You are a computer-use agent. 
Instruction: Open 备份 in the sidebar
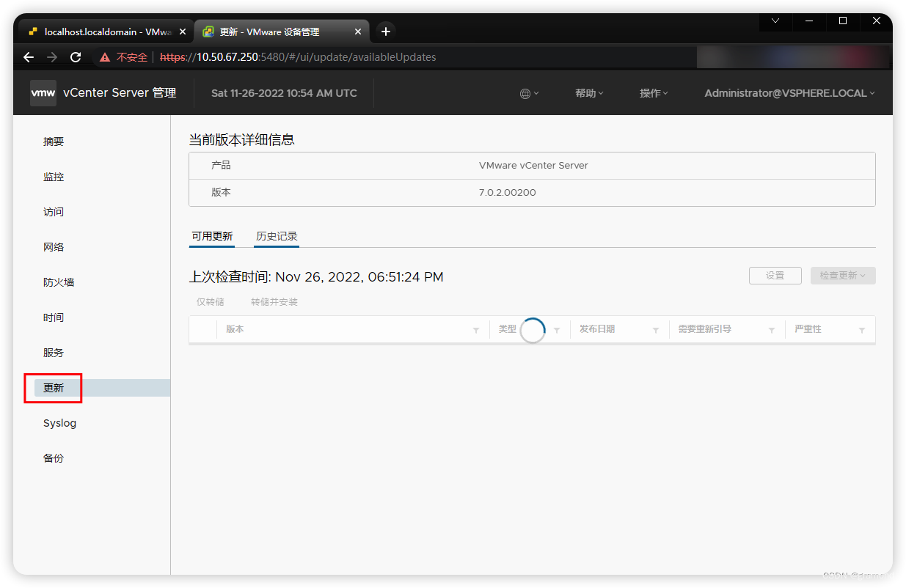(54, 458)
